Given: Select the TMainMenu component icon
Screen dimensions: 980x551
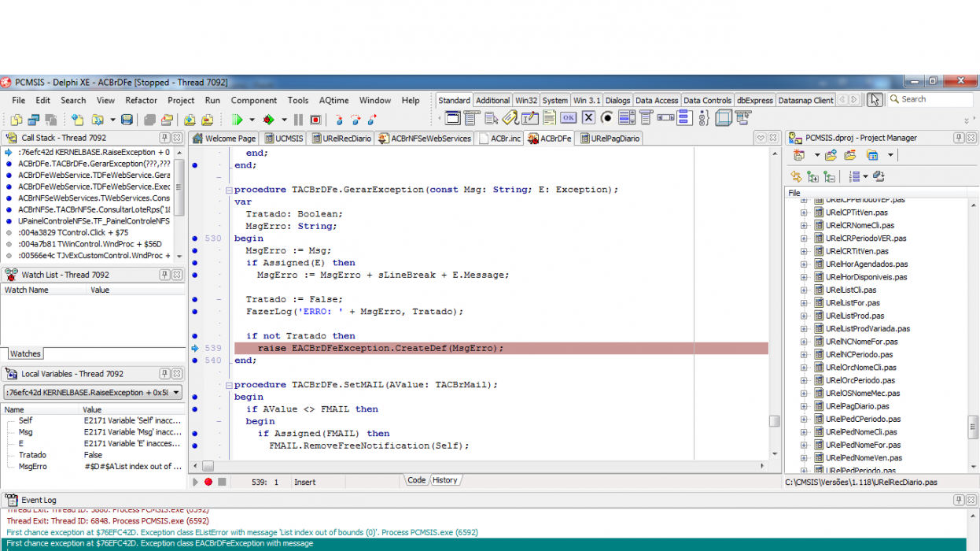Looking at the screenshot, I should click(x=471, y=118).
